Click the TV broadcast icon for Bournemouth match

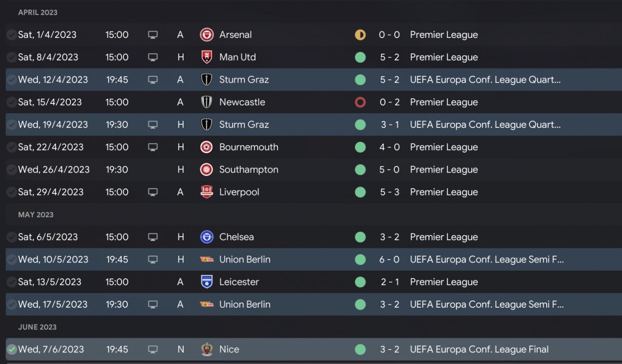tap(153, 147)
